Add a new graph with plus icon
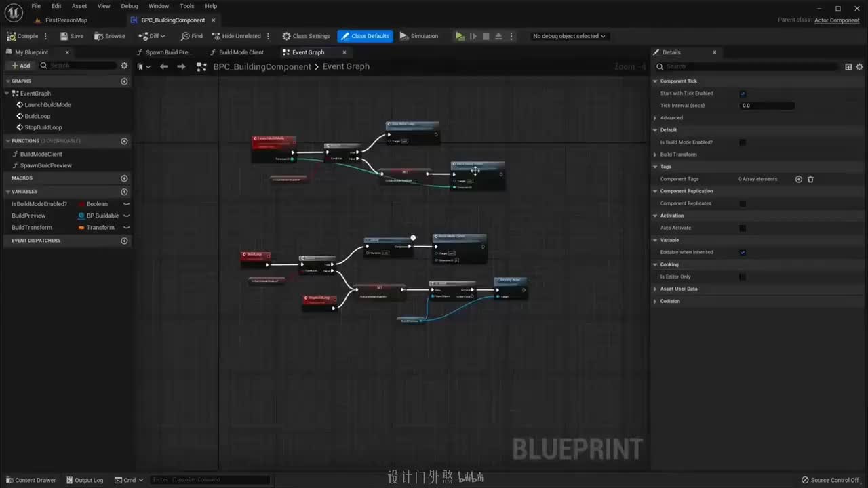Viewport: 868px width, 488px height. [124, 81]
